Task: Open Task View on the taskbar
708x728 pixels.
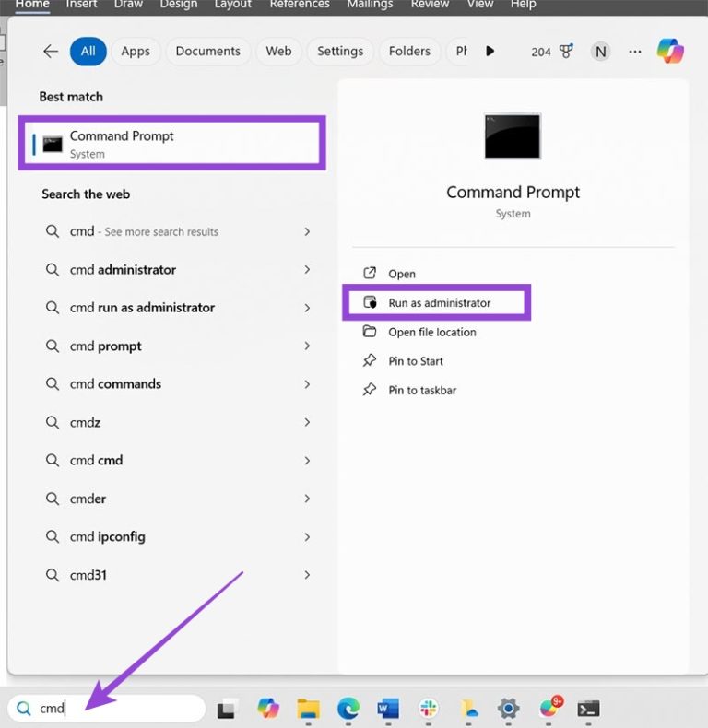Action: point(227,709)
